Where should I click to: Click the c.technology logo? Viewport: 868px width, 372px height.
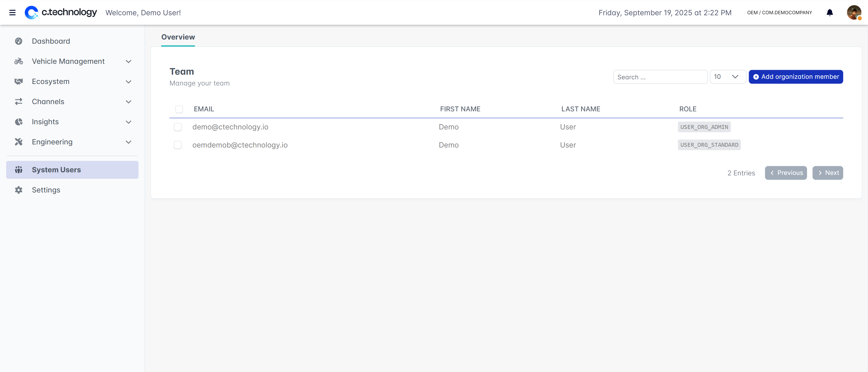[x=61, y=12]
